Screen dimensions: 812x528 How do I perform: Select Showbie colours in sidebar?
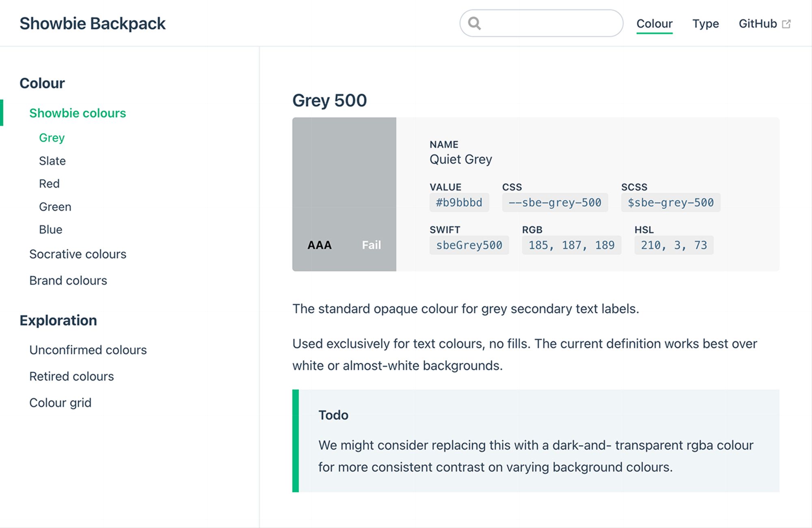click(78, 113)
